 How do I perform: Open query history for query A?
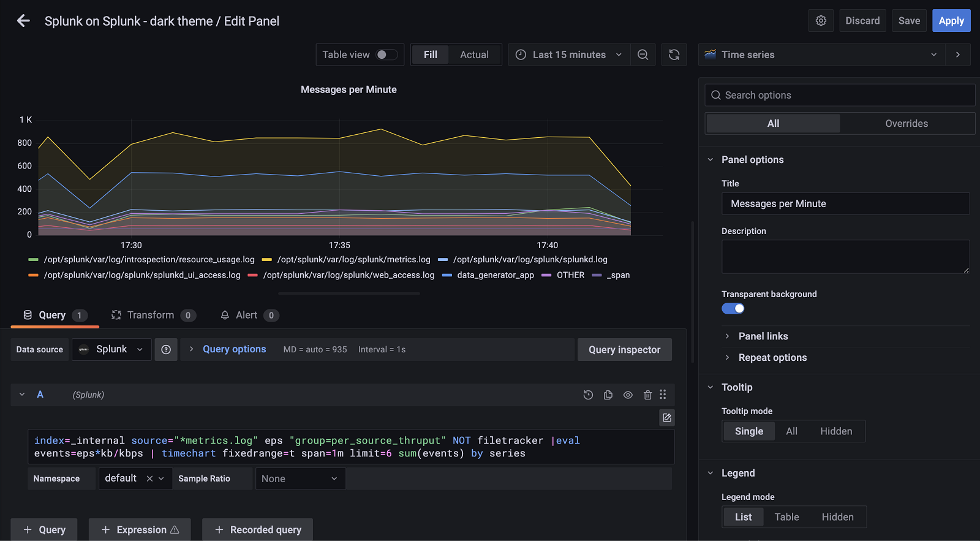tap(588, 395)
